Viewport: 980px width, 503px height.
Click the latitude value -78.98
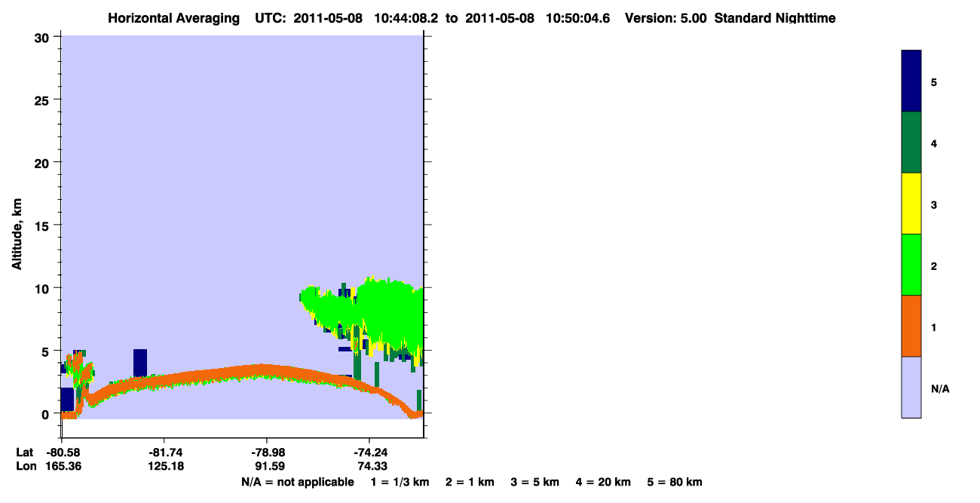pyautogui.click(x=267, y=452)
